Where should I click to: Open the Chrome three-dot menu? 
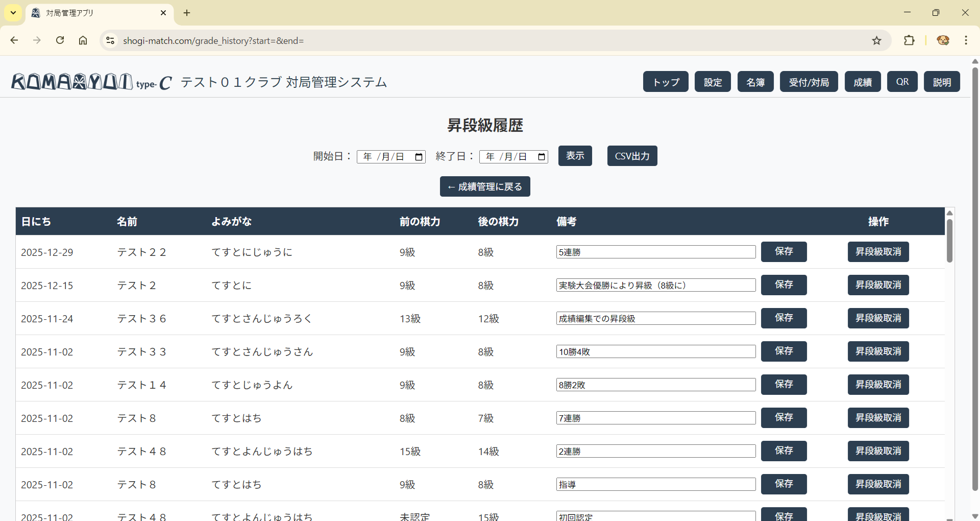(966, 40)
